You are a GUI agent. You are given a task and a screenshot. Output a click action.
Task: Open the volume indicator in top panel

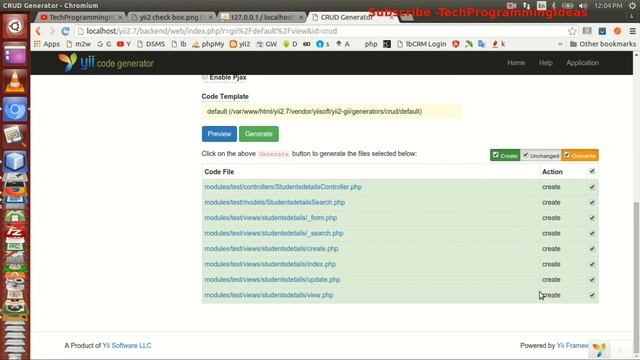click(x=584, y=5)
